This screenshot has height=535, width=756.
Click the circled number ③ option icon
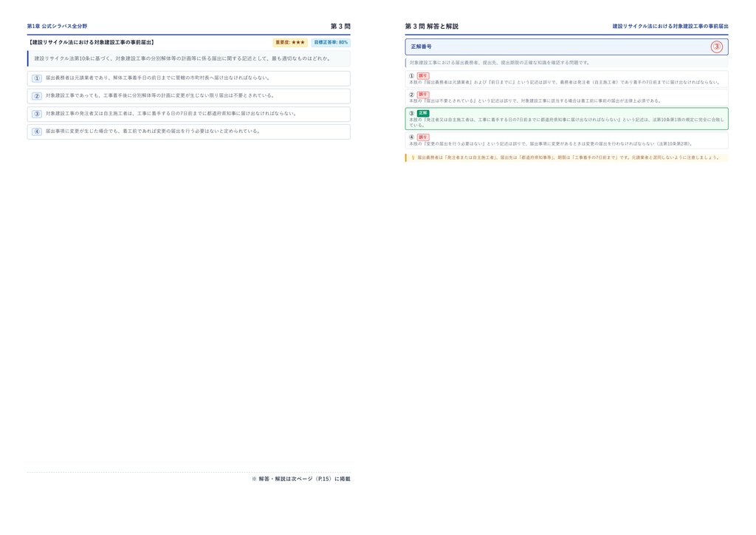tap(37, 114)
